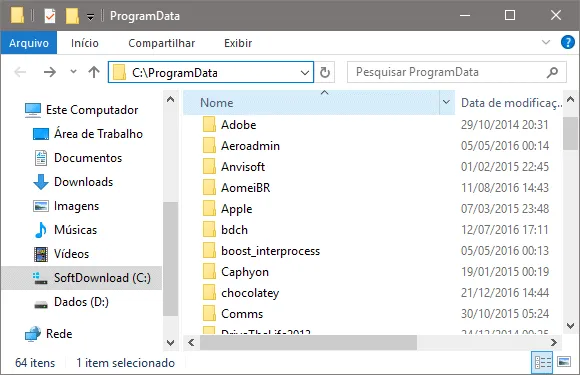Click the date 05/05/2016 00:14
Screen dimensions: 580x375
[x=505, y=146]
